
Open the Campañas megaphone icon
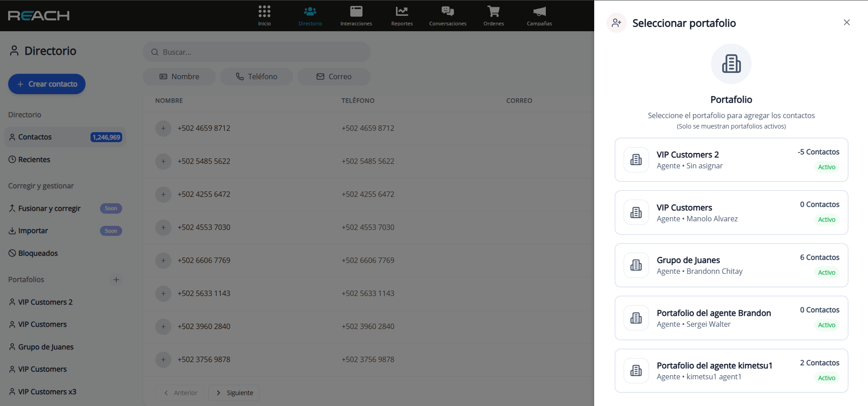pyautogui.click(x=539, y=12)
